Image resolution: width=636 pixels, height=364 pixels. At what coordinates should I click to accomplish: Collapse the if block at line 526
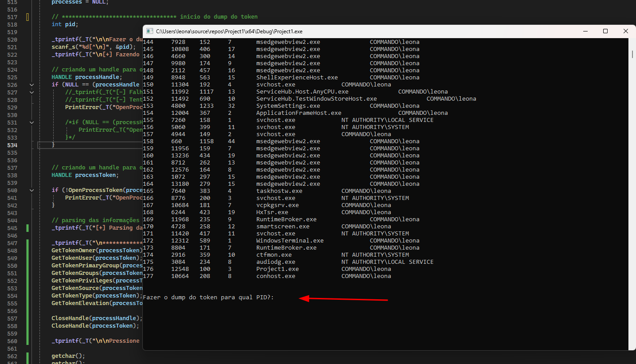(31, 85)
